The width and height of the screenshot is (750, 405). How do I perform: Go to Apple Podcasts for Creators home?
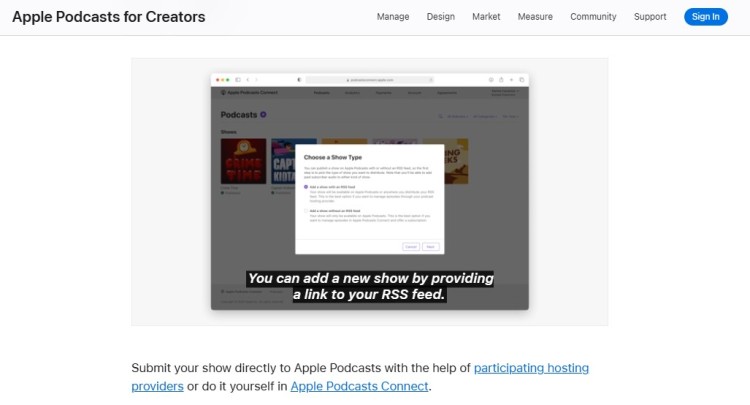pyautogui.click(x=109, y=17)
